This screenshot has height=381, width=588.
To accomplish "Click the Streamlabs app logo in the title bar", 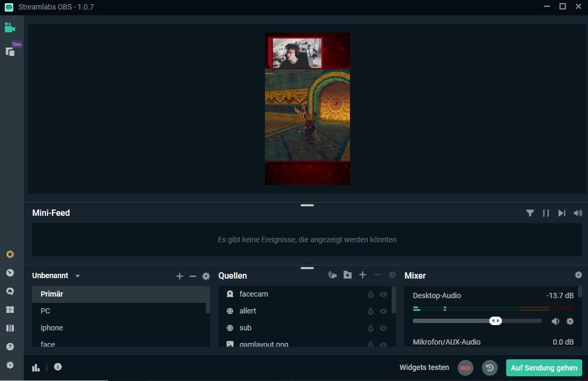I will point(9,7).
